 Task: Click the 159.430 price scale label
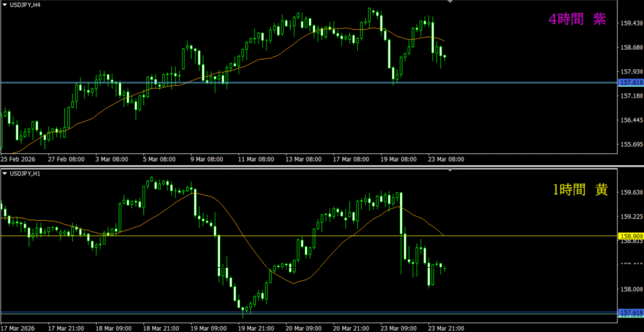631,23
